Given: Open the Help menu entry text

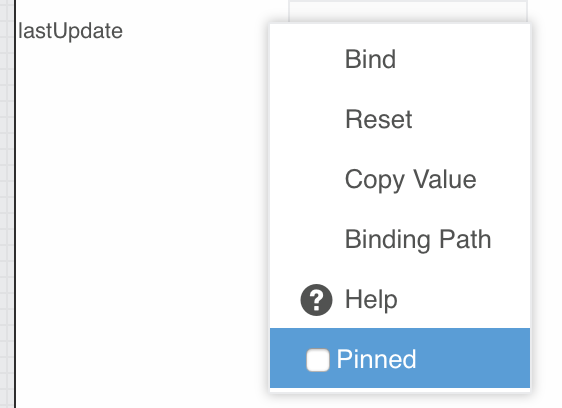Looking at the screenshot, I should coord(371,299).
